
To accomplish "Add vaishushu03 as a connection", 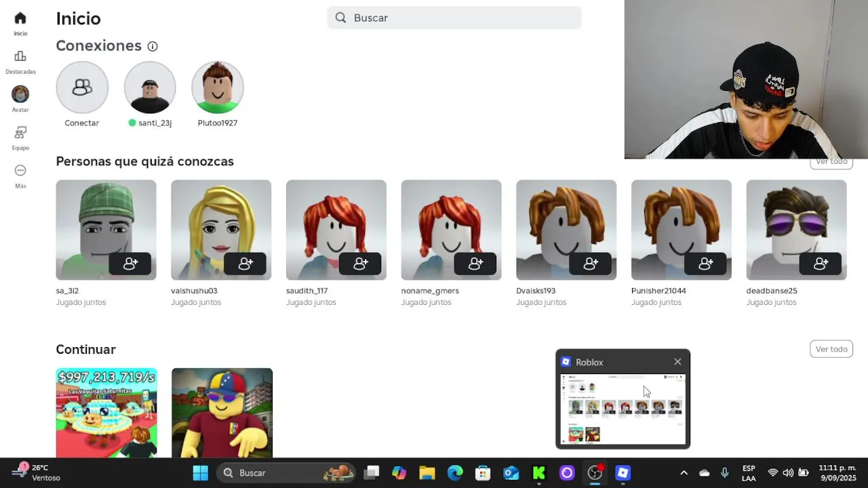I will 246,264.
